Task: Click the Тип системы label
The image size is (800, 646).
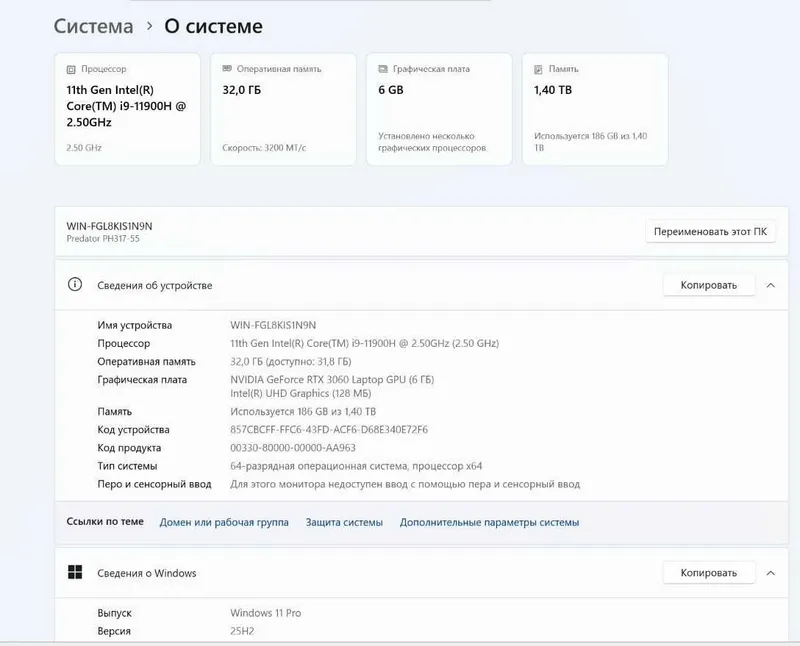Action: [127, 466]
